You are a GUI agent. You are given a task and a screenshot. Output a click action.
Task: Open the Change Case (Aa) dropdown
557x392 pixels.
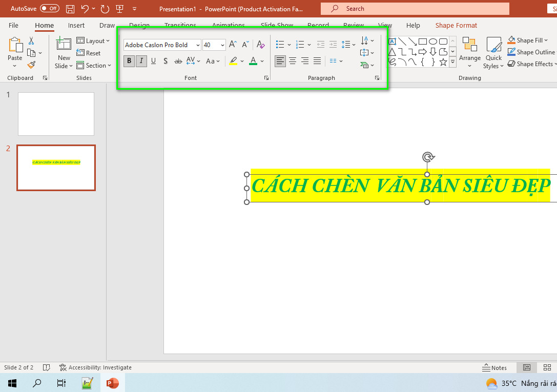[x=213, y=61]
